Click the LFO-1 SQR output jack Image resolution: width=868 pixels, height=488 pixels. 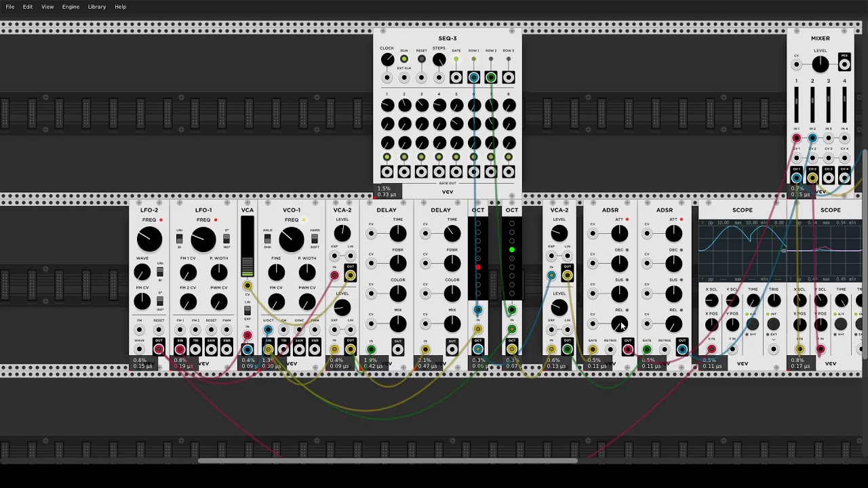click(226, 349)
